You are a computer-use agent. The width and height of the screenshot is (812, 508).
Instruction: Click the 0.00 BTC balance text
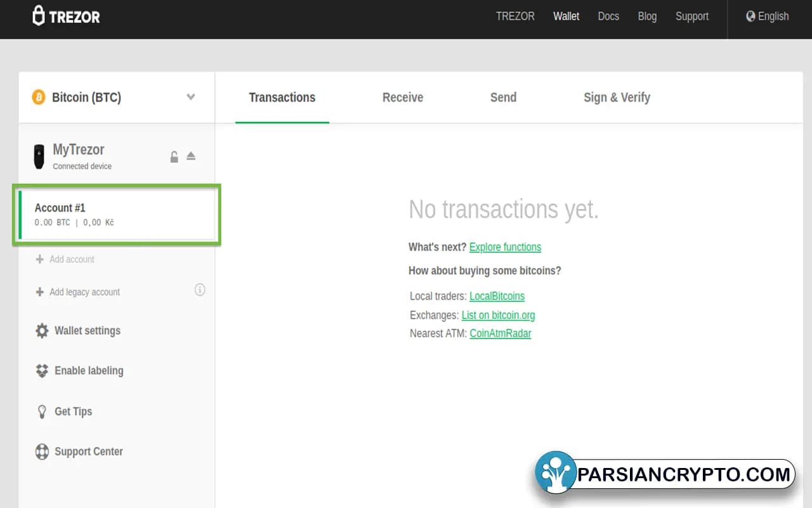click(52, 223)
